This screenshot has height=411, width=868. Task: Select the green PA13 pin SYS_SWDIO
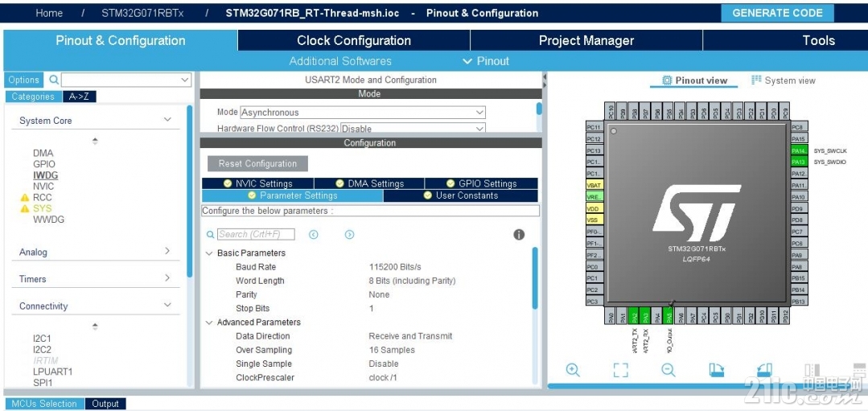point(799,162)
